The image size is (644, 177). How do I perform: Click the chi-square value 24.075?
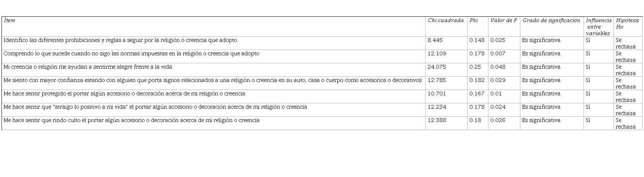[437, 67]
